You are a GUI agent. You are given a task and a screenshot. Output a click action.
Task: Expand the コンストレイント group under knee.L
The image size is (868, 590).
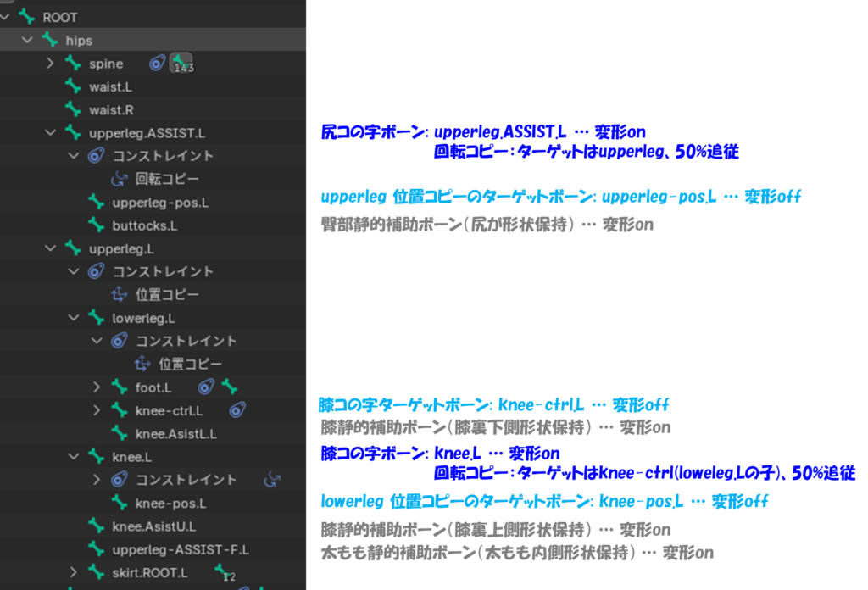click(x=97, y=480)
